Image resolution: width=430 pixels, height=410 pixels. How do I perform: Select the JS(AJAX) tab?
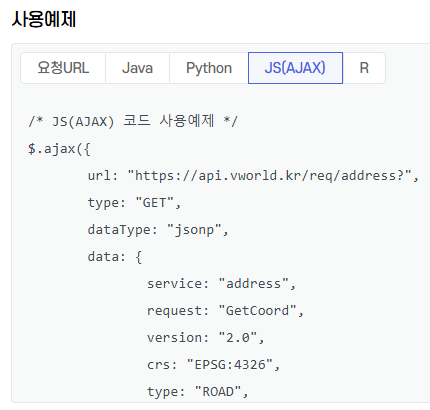point(295,68)
